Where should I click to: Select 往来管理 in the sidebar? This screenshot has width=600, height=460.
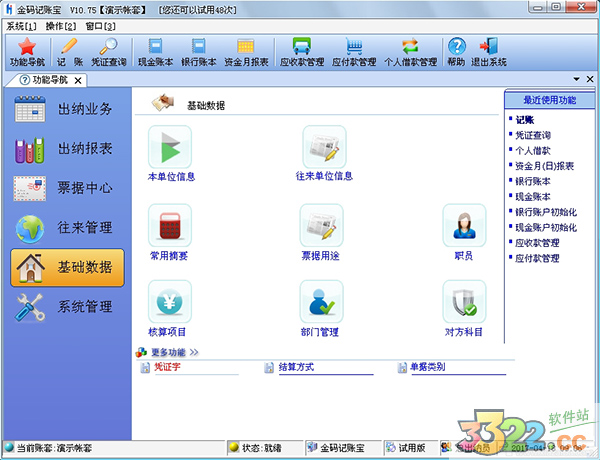[67, 228]
